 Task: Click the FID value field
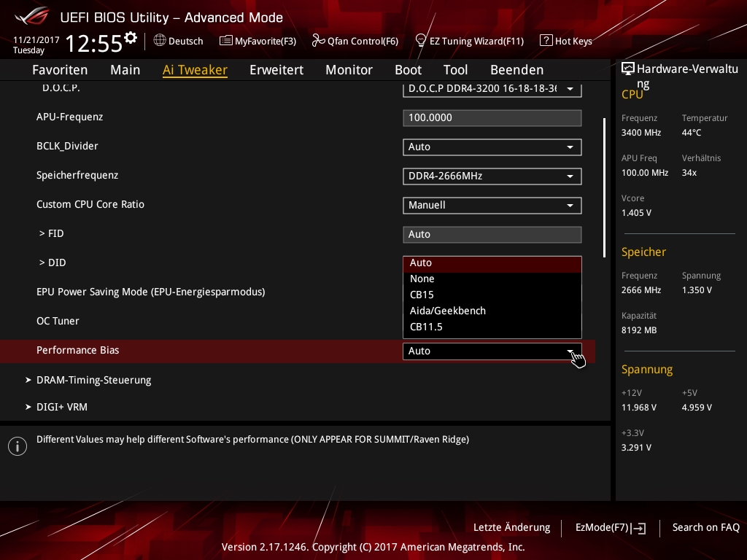pos(492,235)
